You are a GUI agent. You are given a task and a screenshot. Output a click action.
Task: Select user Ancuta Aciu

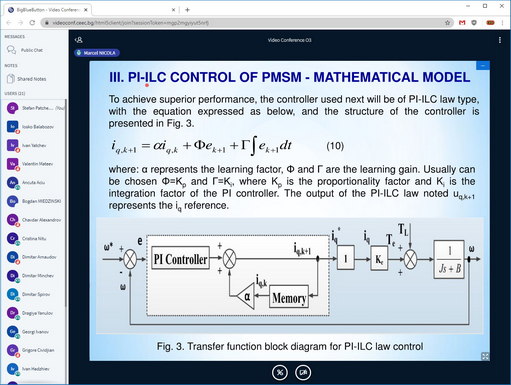tap(34, 183)
